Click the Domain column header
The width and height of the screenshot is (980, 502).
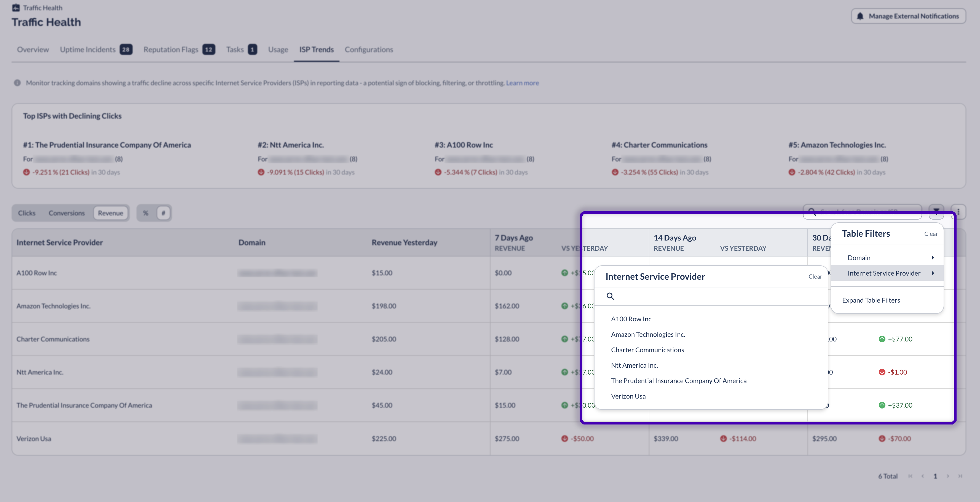click(252, 242)
